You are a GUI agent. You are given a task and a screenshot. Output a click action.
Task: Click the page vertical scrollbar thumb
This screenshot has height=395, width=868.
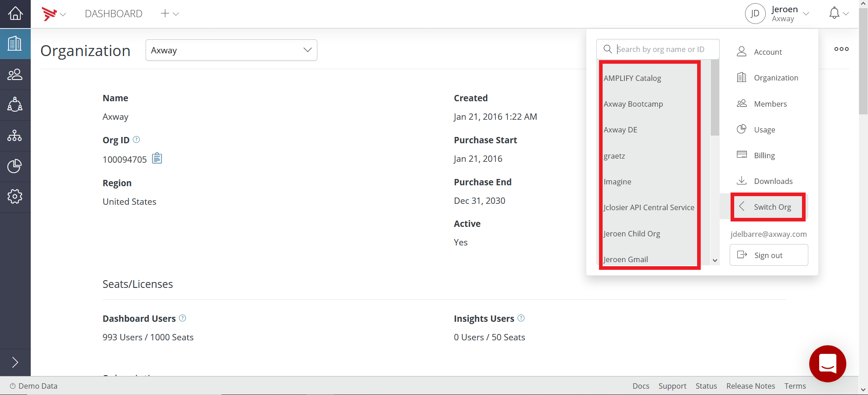(x=863, y=61)
